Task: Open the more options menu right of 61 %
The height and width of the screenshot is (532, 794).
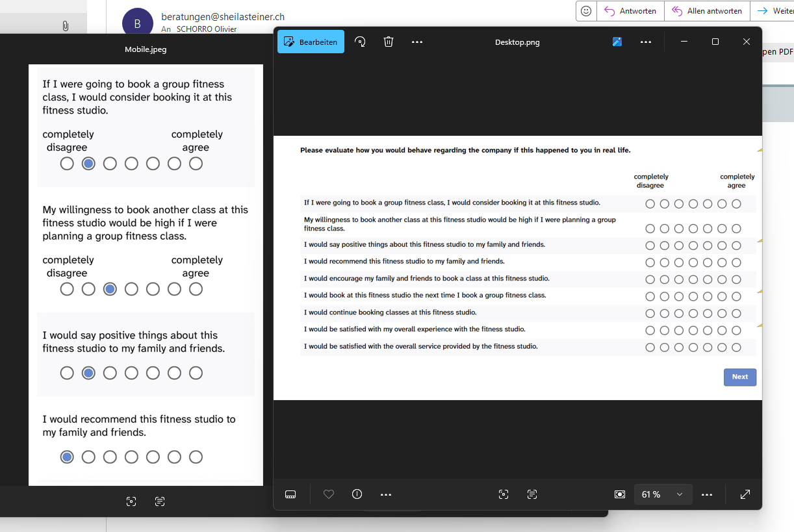Action: point(708,494)
